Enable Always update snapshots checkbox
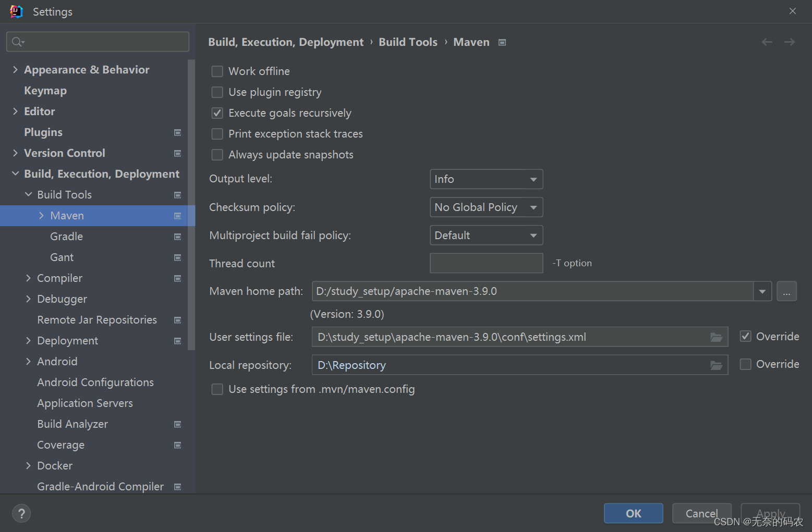812x532 pixels. 217,155
